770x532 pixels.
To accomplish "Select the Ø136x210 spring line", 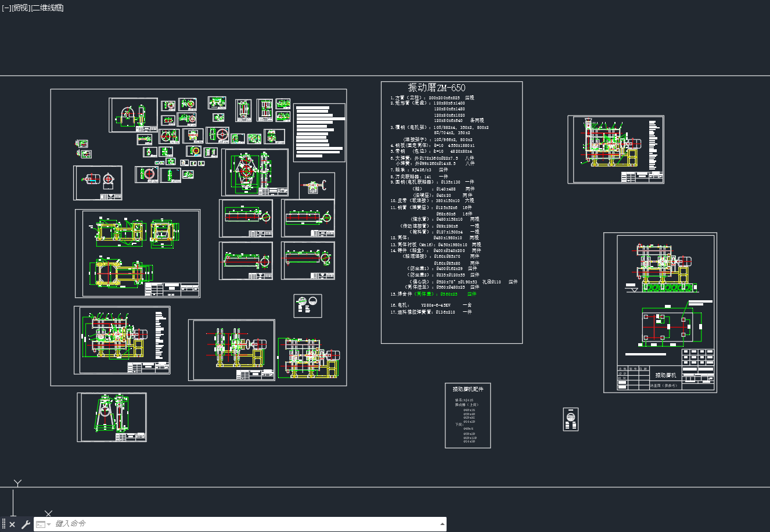I will click(x=431, y=312).
